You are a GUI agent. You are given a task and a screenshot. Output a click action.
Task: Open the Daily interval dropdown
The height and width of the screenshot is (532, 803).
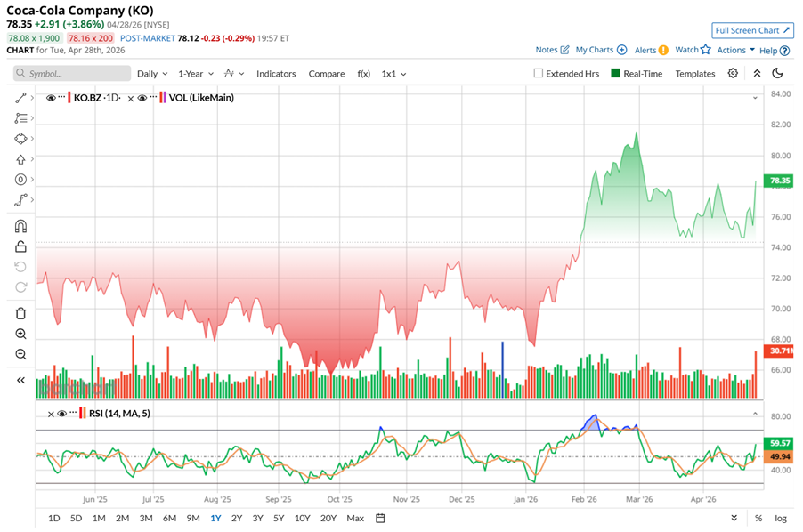coord(152,74)
